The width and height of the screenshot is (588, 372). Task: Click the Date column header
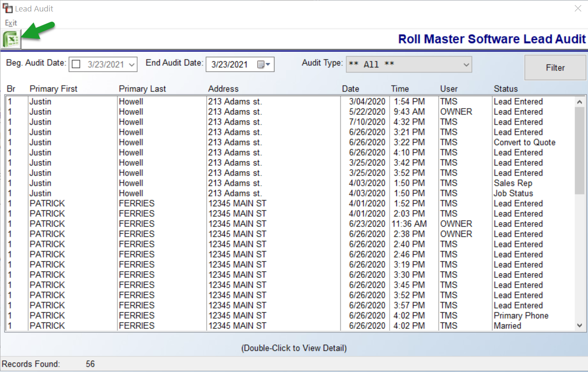click(x=351, y=89)
